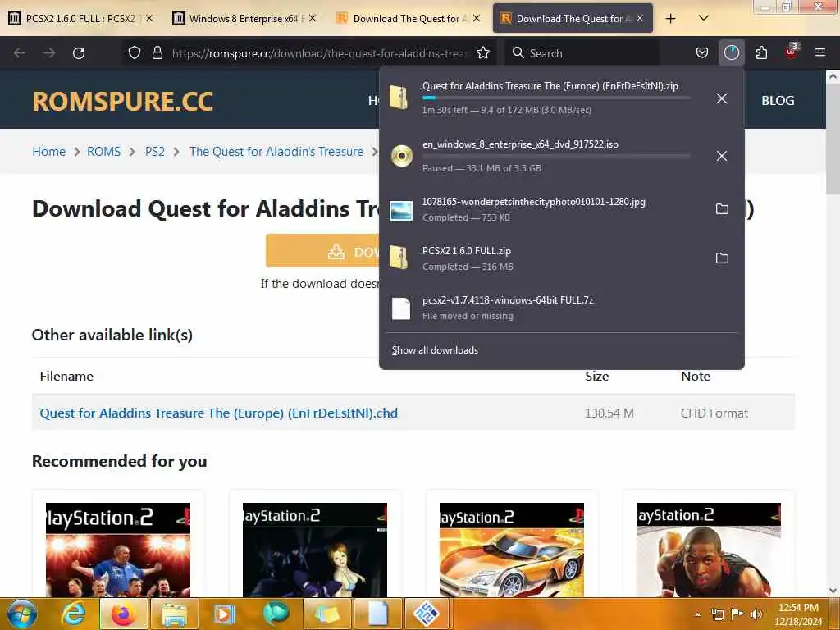The height and width of the screenshot is (630, 840).
Task: Open the 1078165-wonderpets jpg download entry
Action: pyautogui.click(x=545, y=209)
